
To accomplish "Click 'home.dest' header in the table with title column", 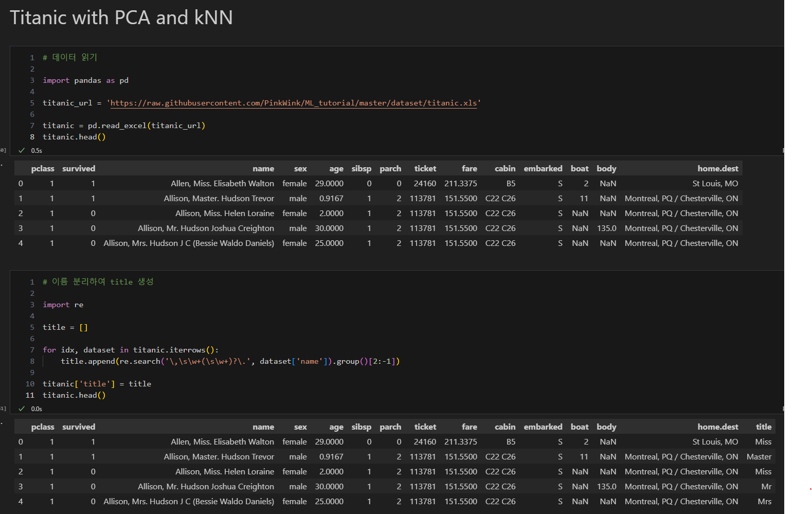I will tap(718, 427).
